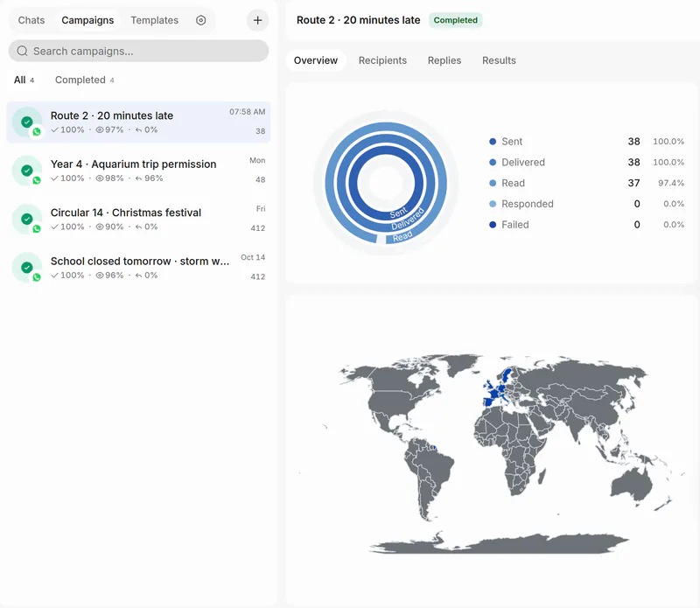Open the Templates tab

tap(155, 20)
